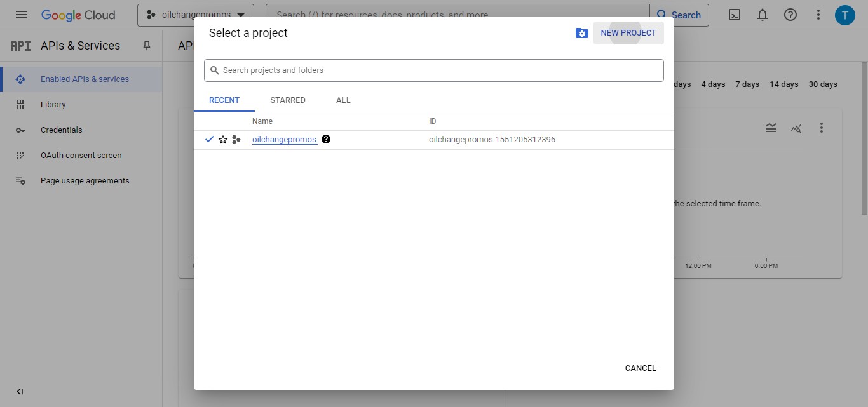Screen dimensions: 868x407
Task: View Google Cloud notifications
Action: [x=762, y=14]
